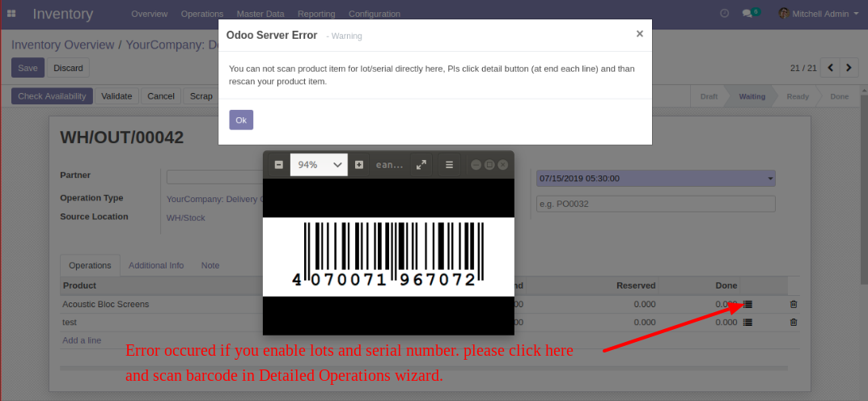868x401 pixels.
Task: Click Acoustic Bloc Screens product cell
Action: [x=106, y=304]
